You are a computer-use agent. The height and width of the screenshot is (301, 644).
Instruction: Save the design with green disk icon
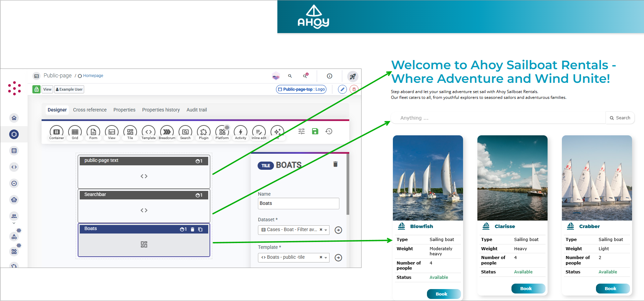[315, 131]
